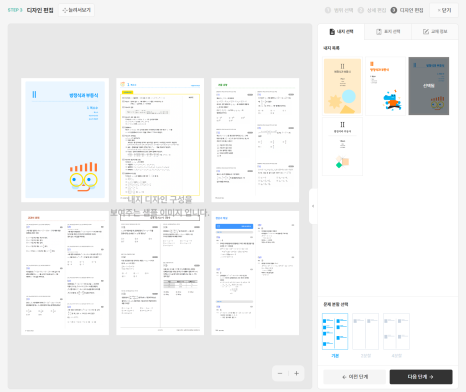Click the STEP 3 label
Viewport: 466px width, 392px height.
(x=15, y=10)
